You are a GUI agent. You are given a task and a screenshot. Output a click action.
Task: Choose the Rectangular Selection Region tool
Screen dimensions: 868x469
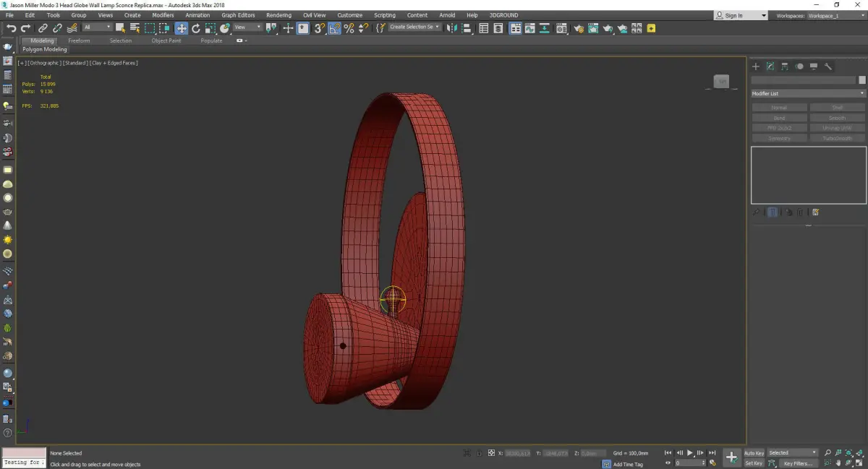150,28
